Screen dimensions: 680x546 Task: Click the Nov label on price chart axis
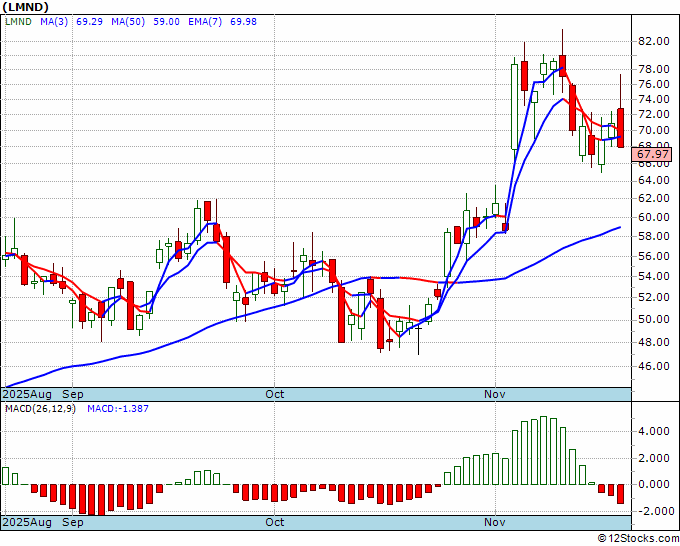(x=495, y=394)
